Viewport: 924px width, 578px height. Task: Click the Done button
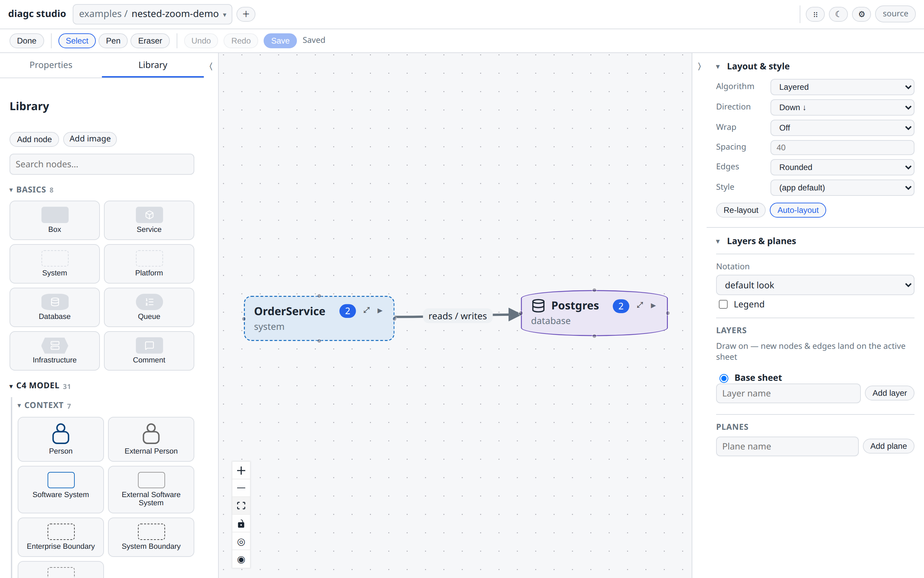(x=27, y=40)
